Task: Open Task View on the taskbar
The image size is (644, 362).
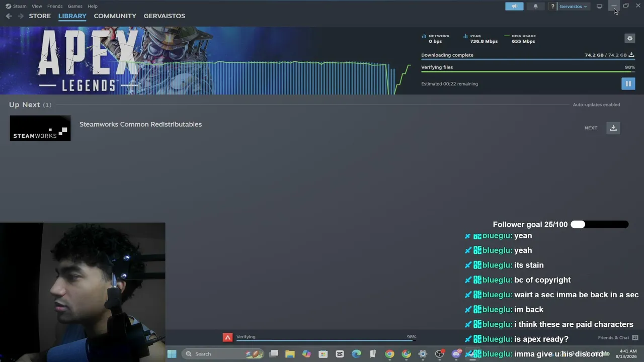Action: [x=274, y=354]
